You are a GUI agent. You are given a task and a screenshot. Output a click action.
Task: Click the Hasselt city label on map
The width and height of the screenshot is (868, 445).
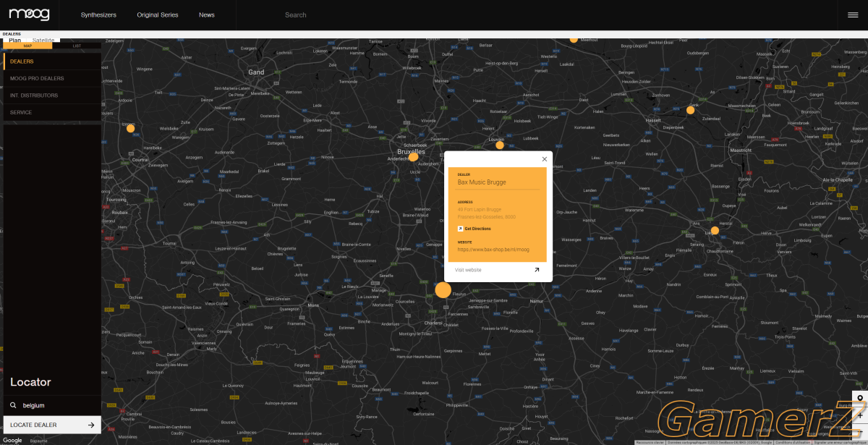652,120
